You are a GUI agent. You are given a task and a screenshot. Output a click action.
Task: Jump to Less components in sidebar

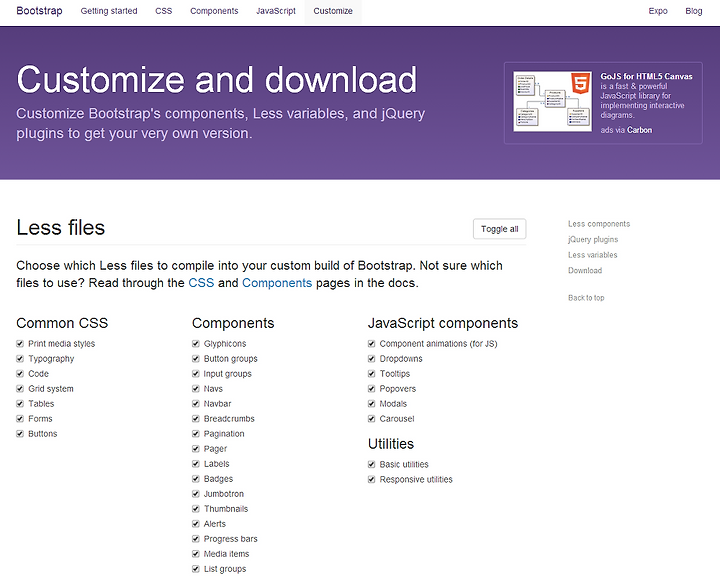tap(599, 224)
